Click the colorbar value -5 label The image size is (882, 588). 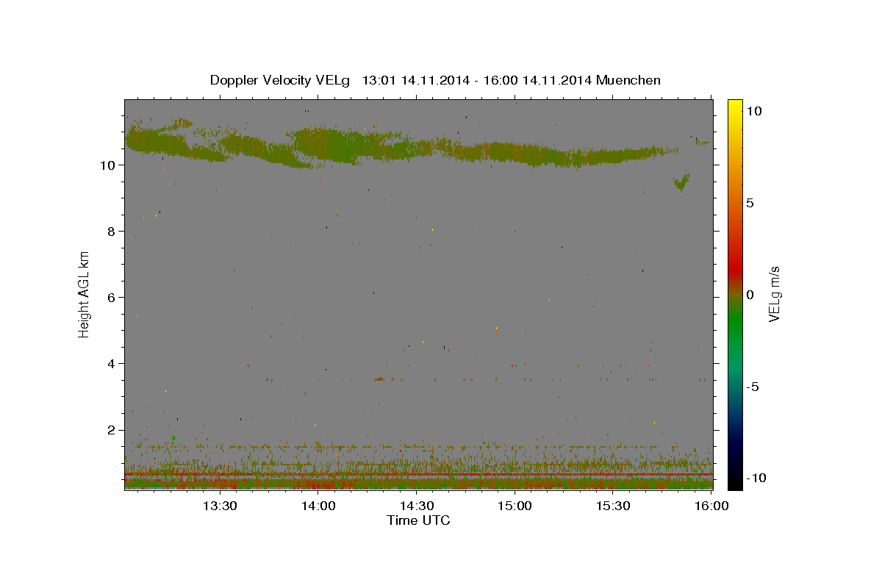pyautogui.click(x=753, y=387)
